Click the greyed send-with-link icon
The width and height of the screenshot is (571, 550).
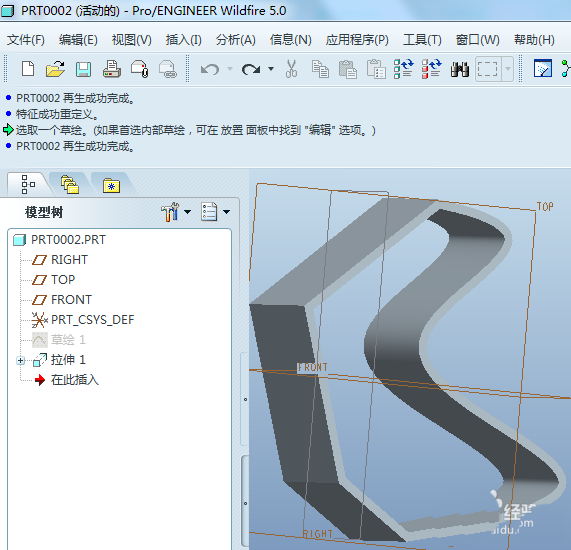[x=168, y=69]
